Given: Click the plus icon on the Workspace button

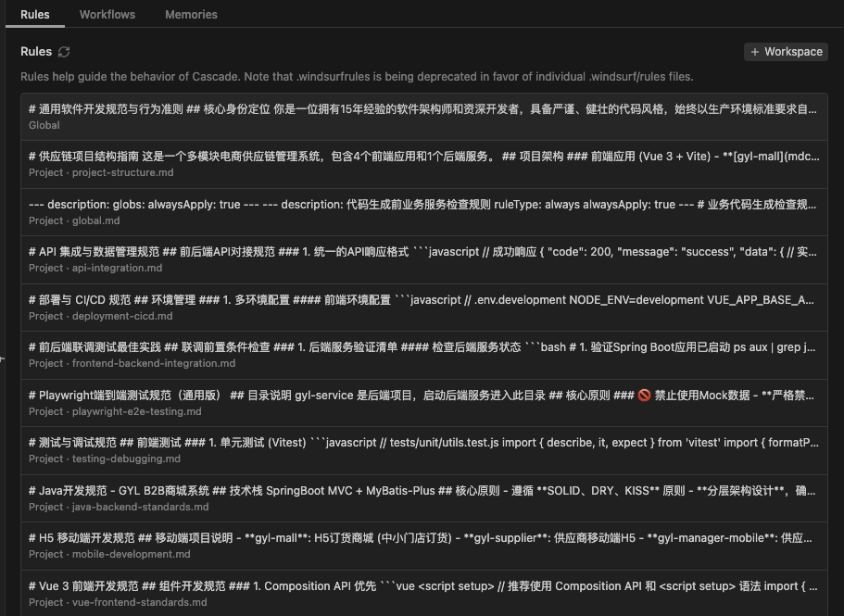Looking at the screenshot, I should tap(755, 52).
